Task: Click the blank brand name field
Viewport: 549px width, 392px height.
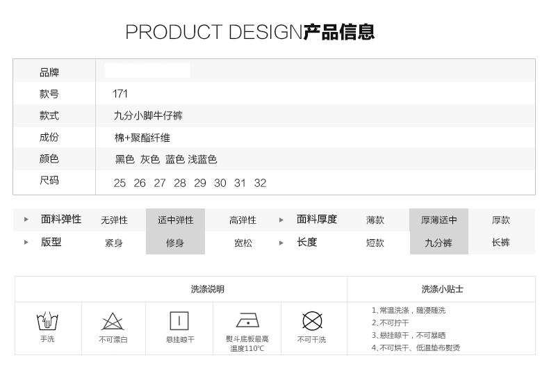Action: (x=147, y=71)
